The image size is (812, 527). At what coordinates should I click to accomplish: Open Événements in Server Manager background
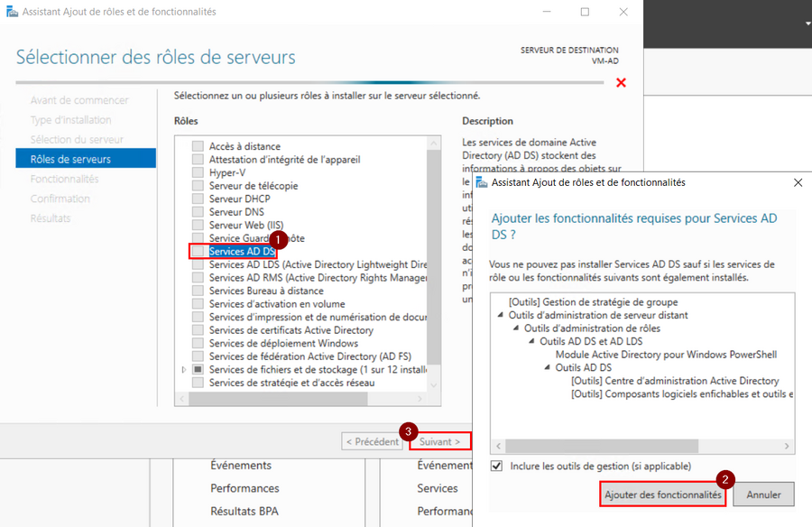point(243,465)
